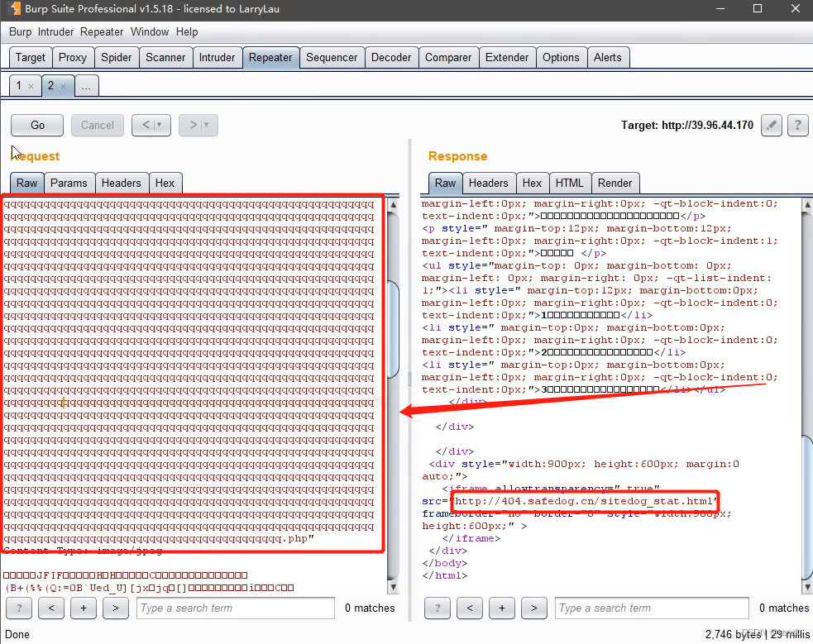
Task: Click the </html> line in the response
Action: [444, 575]
